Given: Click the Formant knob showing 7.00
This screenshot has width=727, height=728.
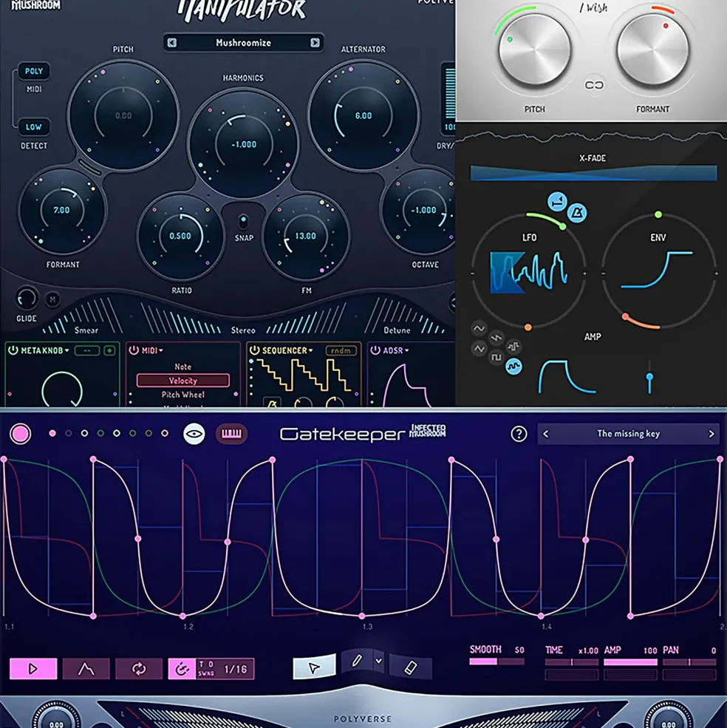Looking at the screenshot, I should (62, 211).
